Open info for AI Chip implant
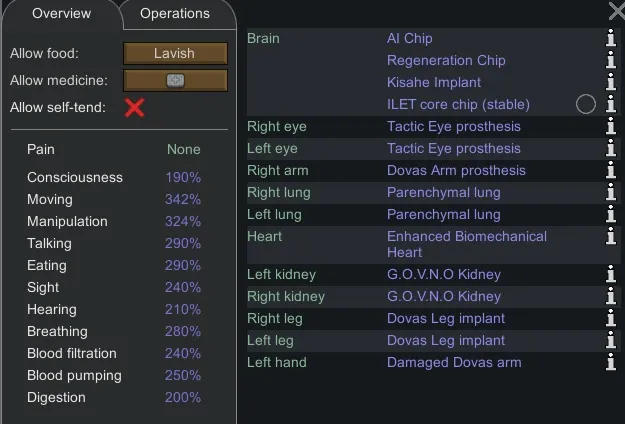Viewport: 625px width, 424px height. point(611,38)
